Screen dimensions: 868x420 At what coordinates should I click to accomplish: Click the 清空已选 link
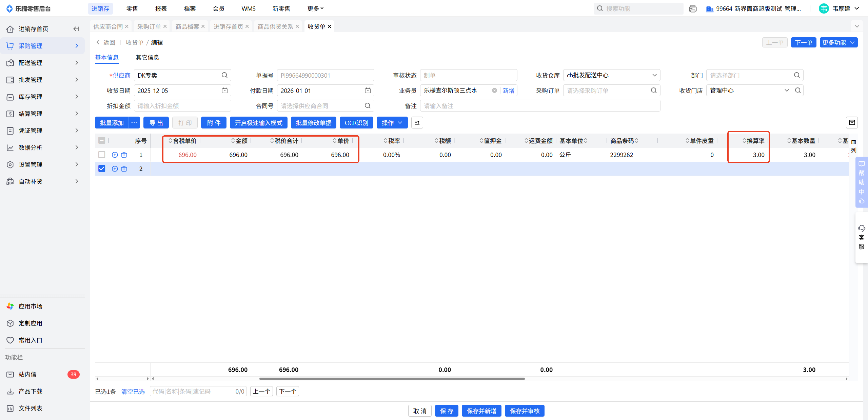[x=133, y=392]
